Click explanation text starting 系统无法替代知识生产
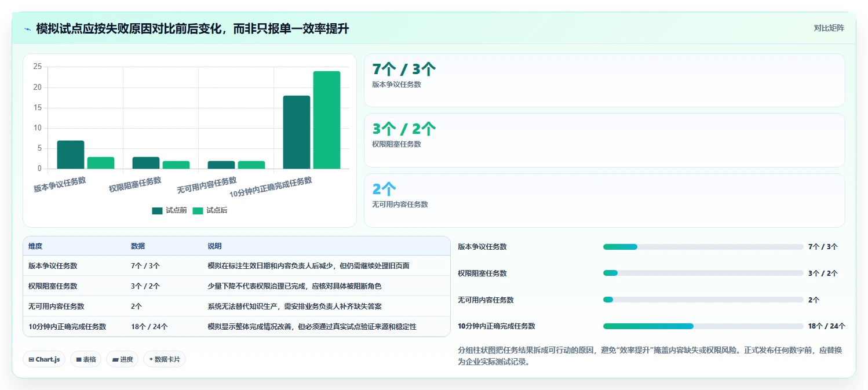The width and height of the screenshot is (868, 390). 294,307
